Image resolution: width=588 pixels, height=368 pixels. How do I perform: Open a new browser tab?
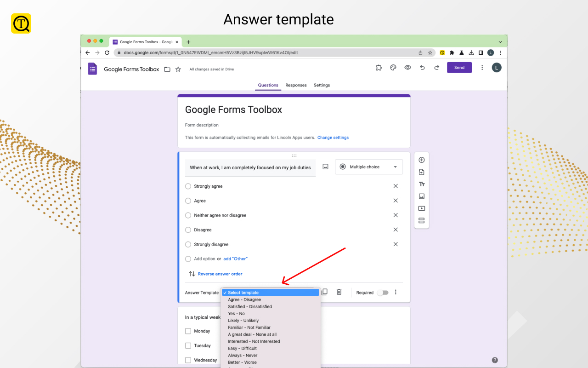188,42
